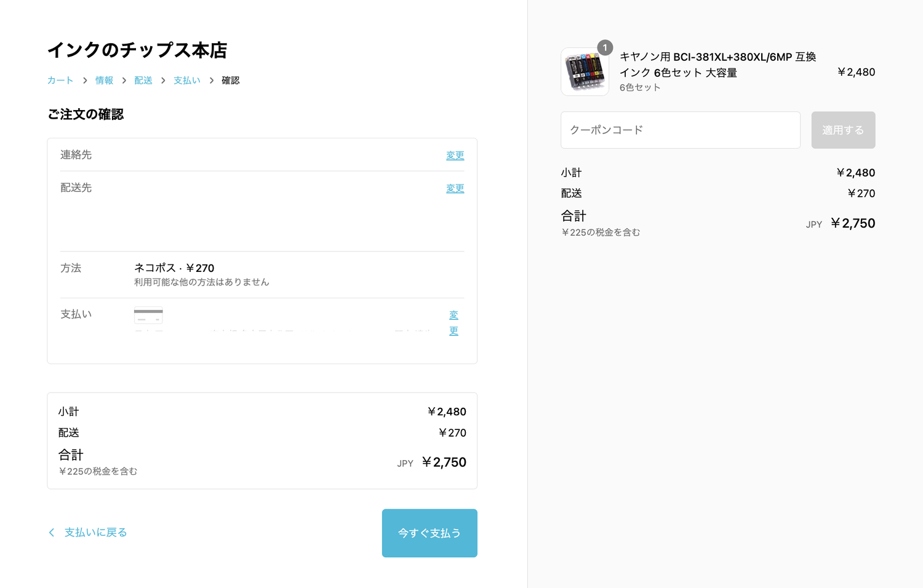This screenshot has width=923, height=588.
Task: Select the 支払い breadcrumb link
Action: (x=186, y=81)
